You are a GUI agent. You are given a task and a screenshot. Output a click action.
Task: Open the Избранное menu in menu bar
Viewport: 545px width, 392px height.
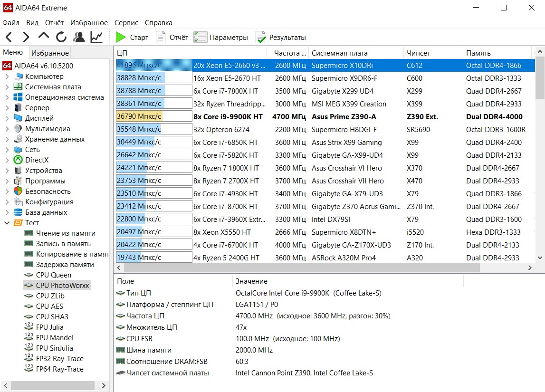tap(89, 23)
